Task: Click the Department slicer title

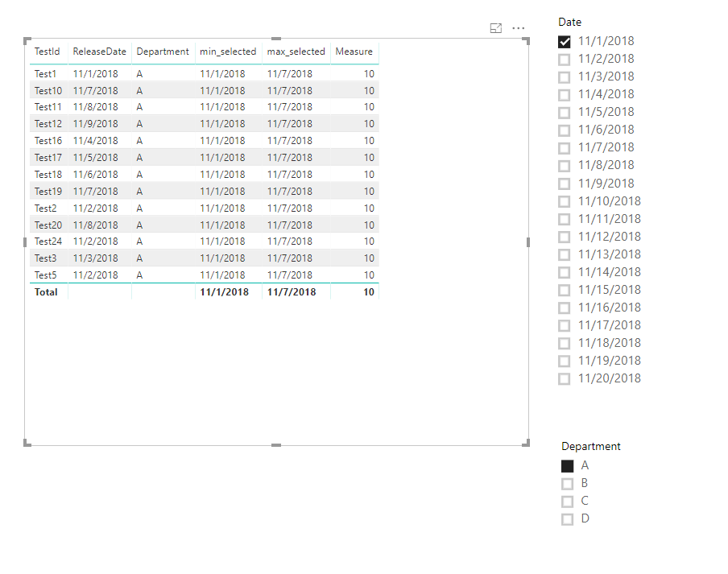Action: [590, 446]
